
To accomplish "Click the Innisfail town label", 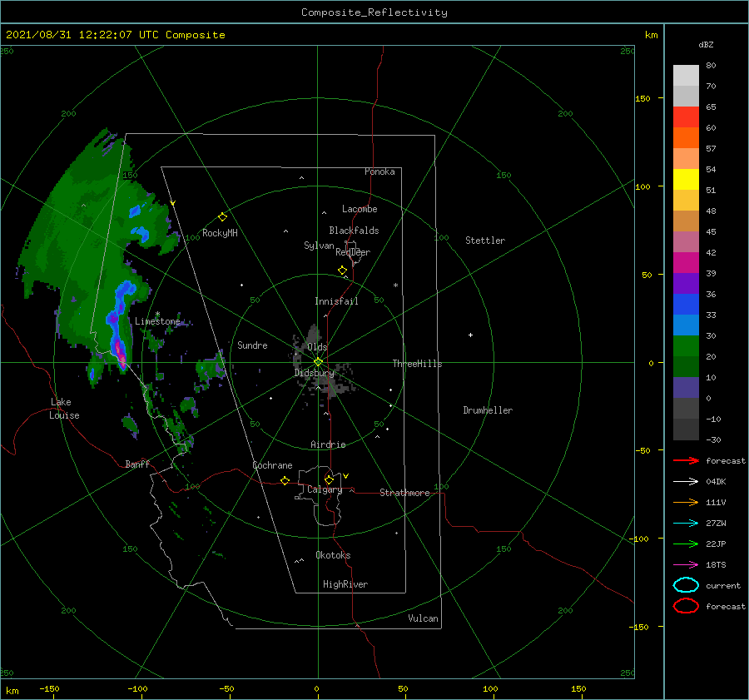I will pyautogui.click(x=336, y=301).
